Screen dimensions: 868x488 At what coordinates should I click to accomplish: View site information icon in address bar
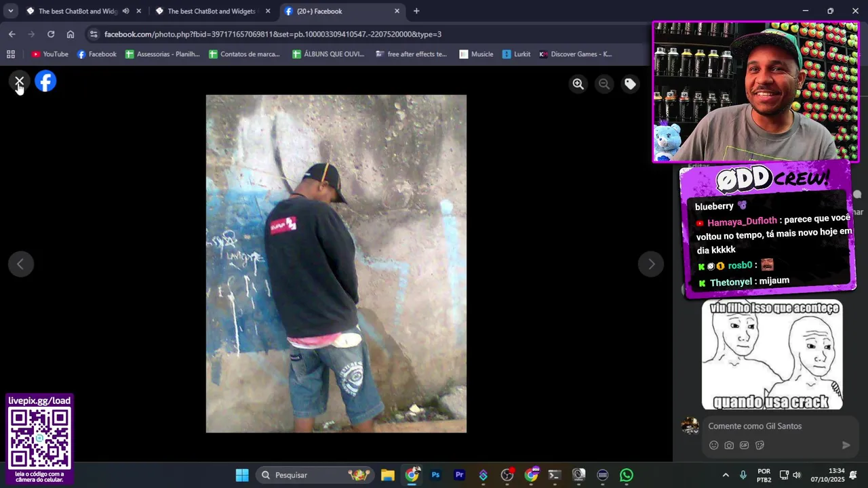94,34
